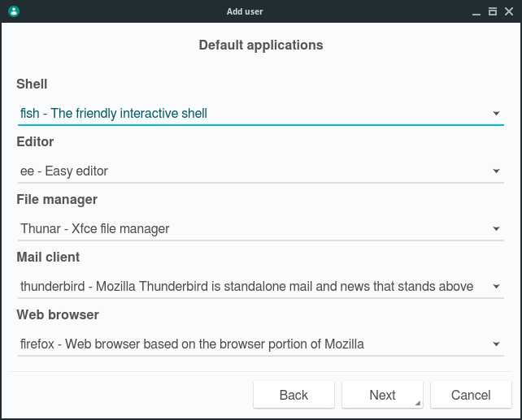
Task: Open the File manager dropdown showing Thunar
Action: coord(261,229)
